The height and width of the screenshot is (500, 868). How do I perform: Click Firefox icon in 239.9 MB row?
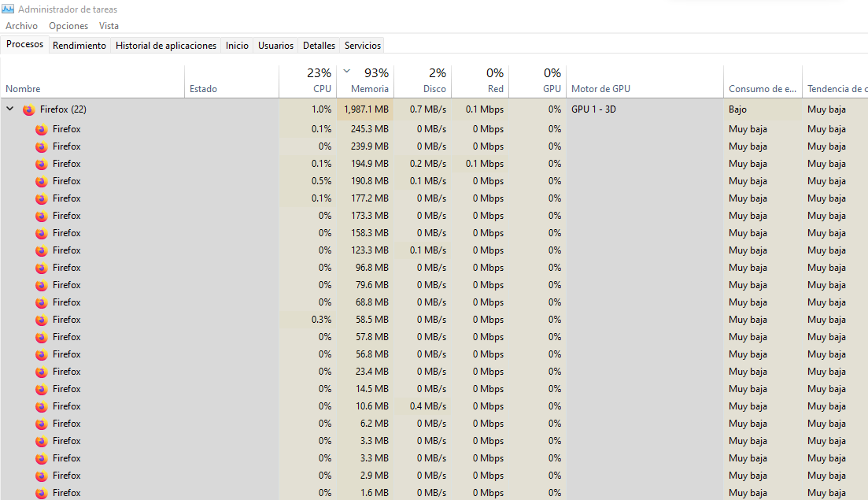41,146
